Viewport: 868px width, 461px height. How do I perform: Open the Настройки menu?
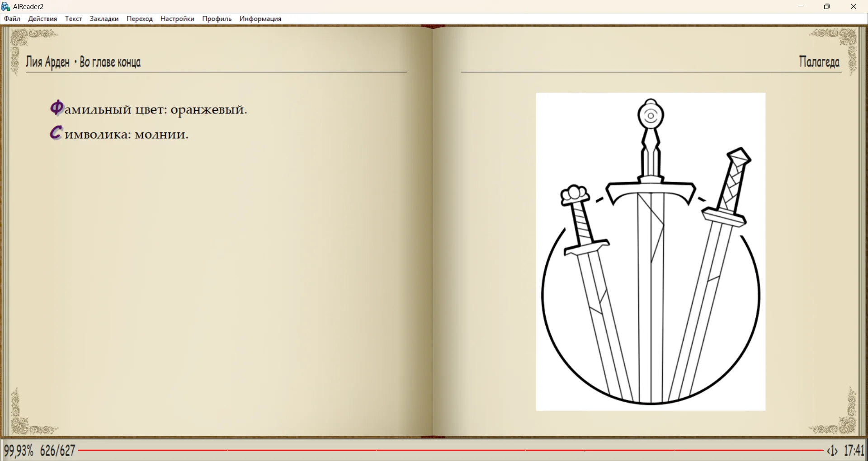[177, 19]
